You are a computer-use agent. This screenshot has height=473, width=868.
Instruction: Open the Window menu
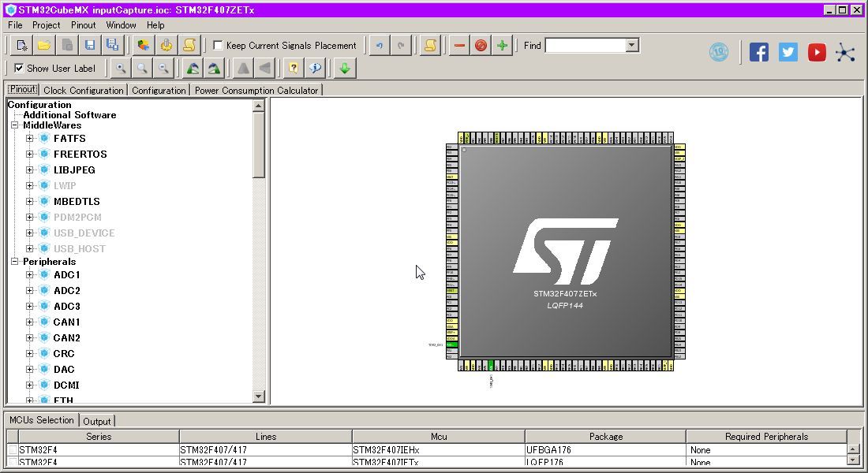pos(121,25)
